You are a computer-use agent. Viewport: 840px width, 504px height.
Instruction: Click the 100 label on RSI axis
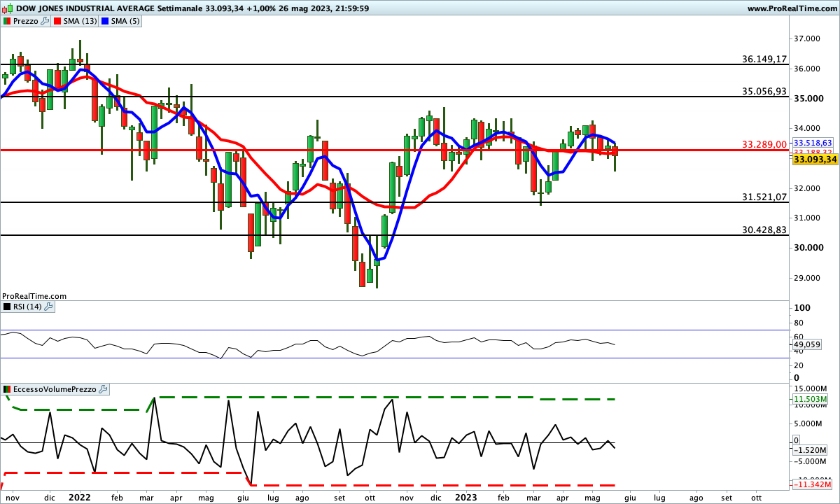point(802,308)
